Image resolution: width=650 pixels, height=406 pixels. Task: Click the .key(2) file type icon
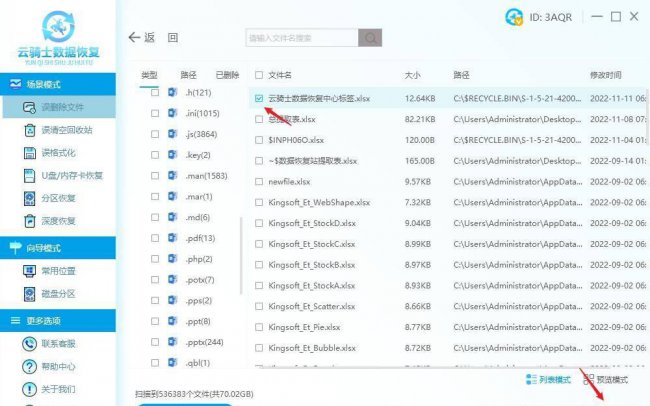(x=172, y=155)
